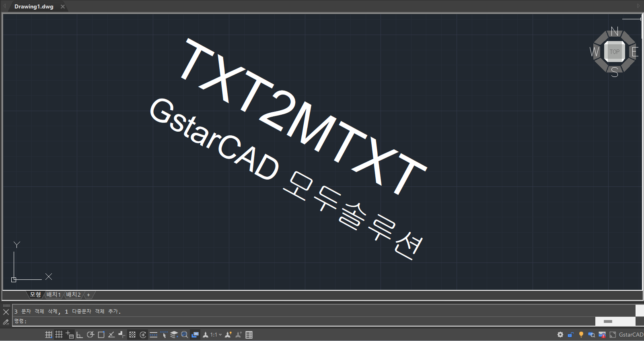Click the command line input 명령:
This screenshot has height=341, width=644.
coord(304,321)
